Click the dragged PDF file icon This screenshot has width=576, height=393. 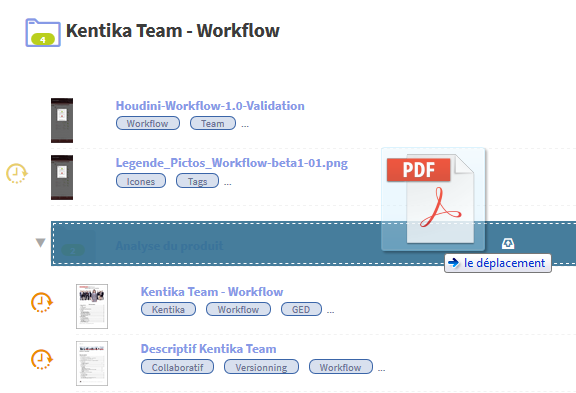pyautogui.click(x=433, y=199)
